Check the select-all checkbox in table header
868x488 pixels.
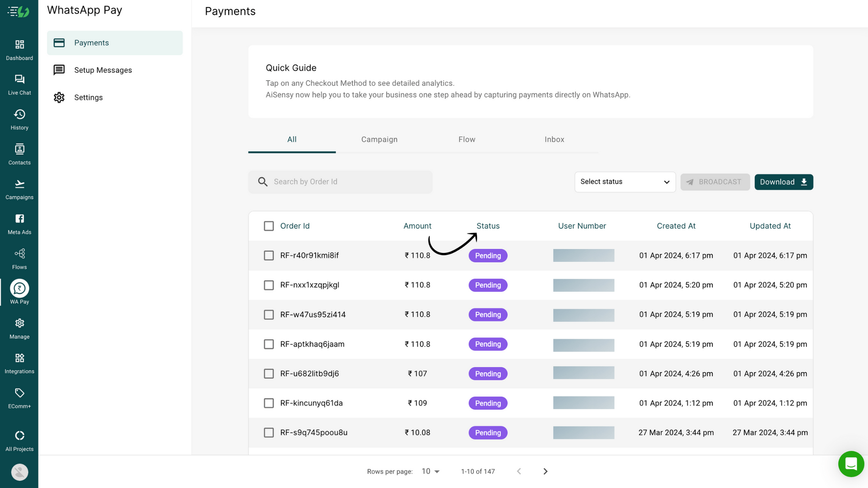(269, 226)
